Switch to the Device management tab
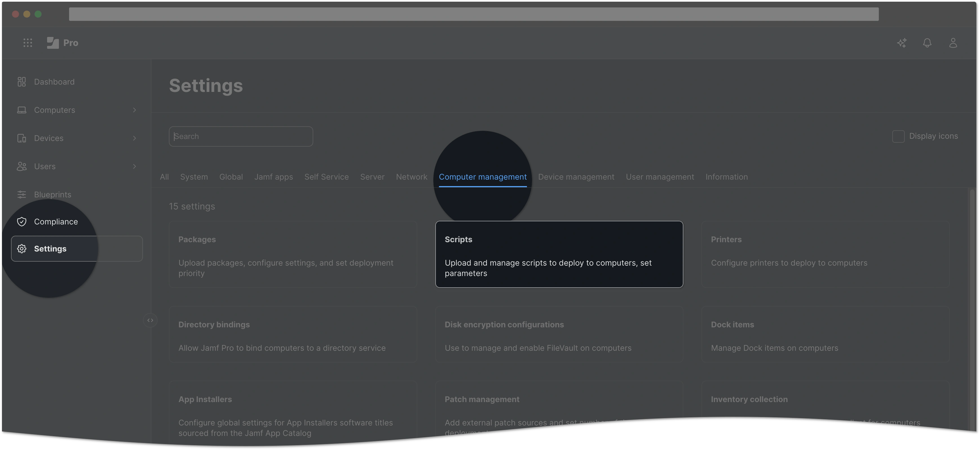 click(576, 177)
